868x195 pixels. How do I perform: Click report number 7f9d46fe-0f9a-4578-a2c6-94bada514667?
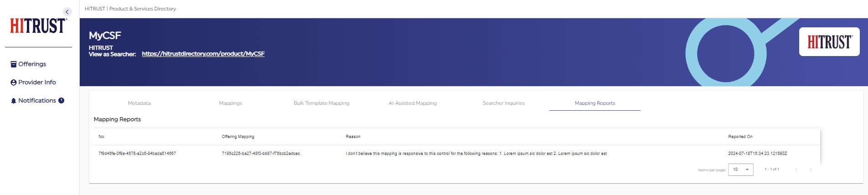(x=137, y=154)
